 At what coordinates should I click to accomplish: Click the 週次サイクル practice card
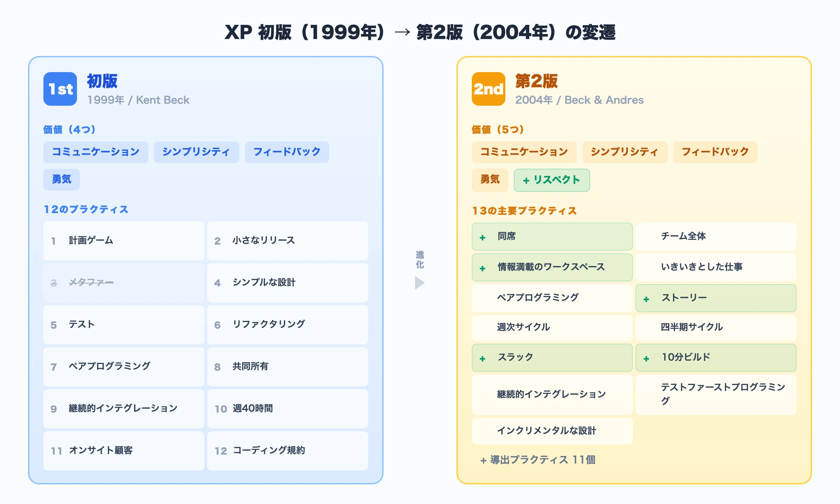coord(552,328)
